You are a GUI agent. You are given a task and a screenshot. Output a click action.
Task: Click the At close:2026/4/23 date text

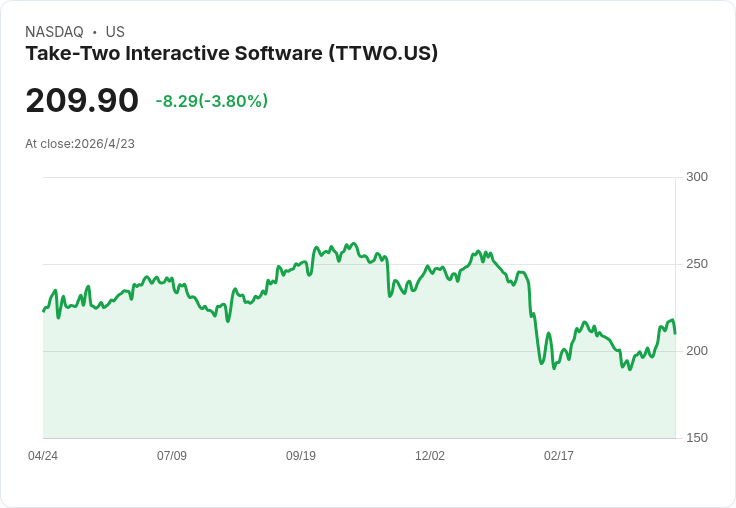point(80,144)
